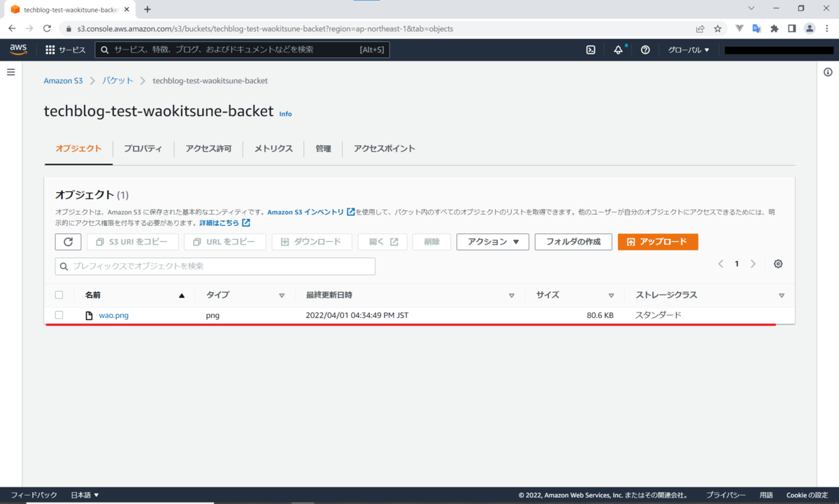This screenshot has width=839, height=504.
Task: Click the 2022/04/01 04:34:49 PM JST timestamp
Action: tap(357, 315)
